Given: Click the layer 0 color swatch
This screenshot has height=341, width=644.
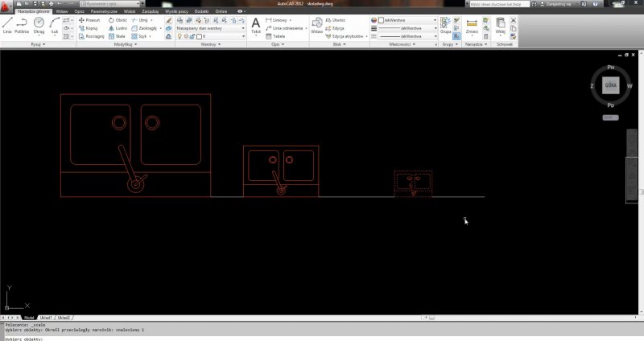Looking at the screenshot, I should pyautogui.click(x=200, y=36).
